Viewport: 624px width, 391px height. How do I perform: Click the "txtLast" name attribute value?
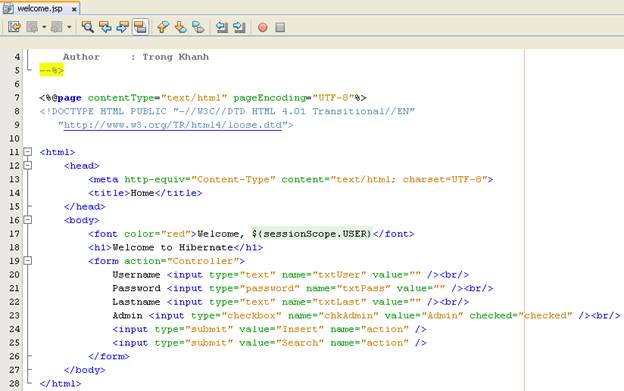tap(339, 302)
